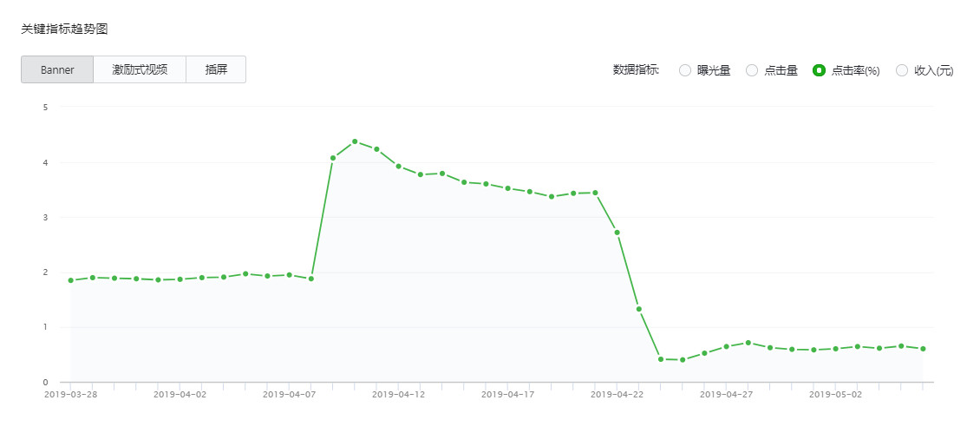Click the 数据指标 label

(x=637, y=70)
